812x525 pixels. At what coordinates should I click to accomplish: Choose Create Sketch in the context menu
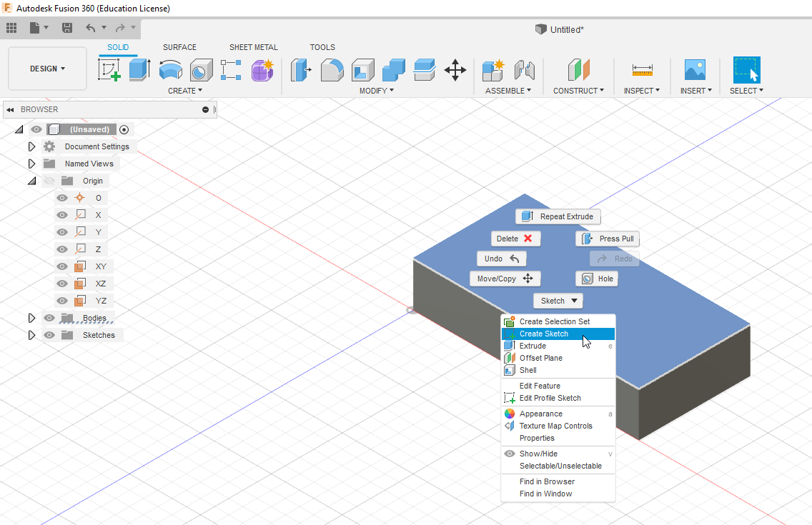point(558,334)
